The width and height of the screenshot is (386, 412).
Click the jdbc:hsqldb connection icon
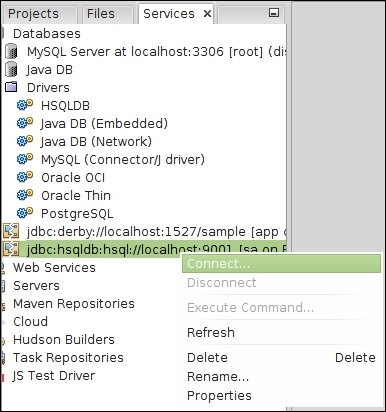(11, 249)
